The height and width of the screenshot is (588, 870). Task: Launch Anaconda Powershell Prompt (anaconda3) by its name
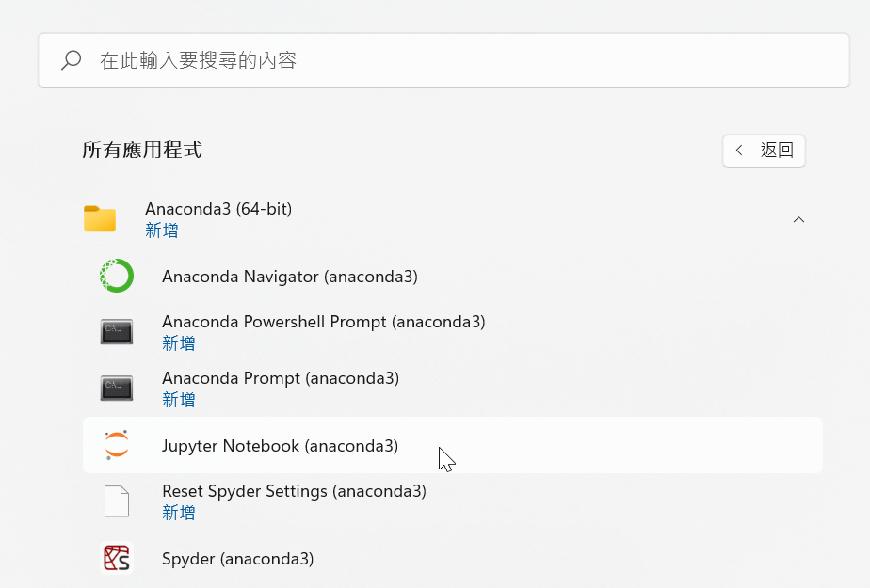324,322
